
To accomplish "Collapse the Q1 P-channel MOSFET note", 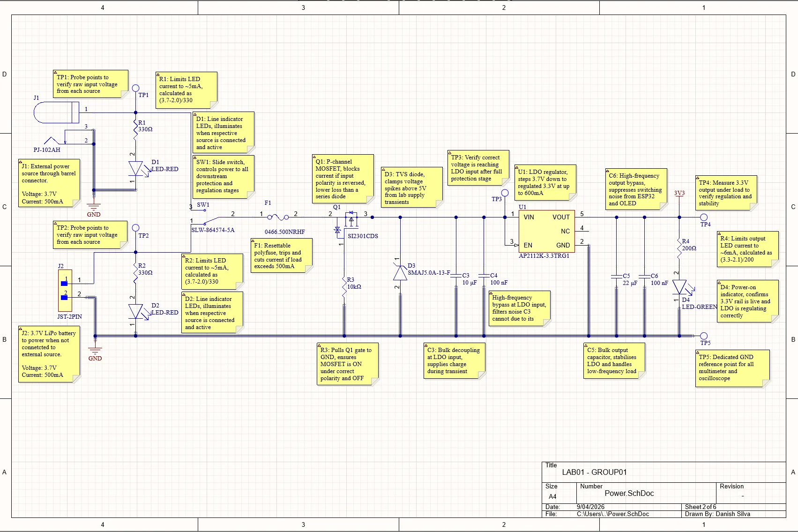I will (314, 157).
